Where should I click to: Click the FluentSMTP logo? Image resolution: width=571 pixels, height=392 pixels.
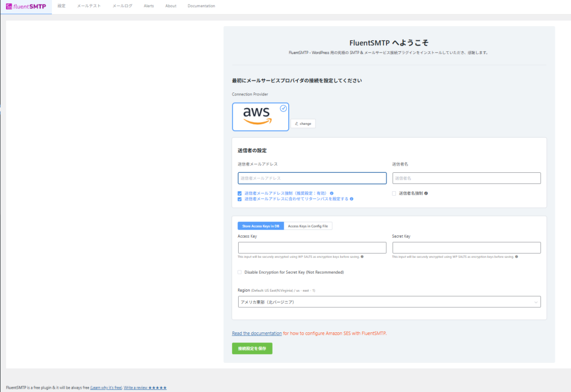point(26,6)
